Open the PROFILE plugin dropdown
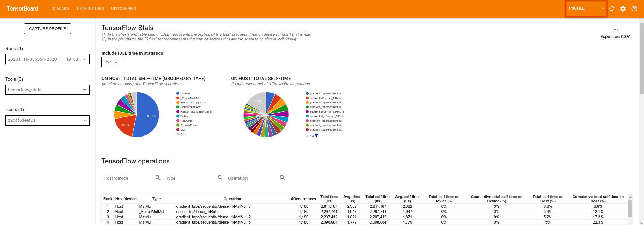644x225 pixels. click(586, 8)
